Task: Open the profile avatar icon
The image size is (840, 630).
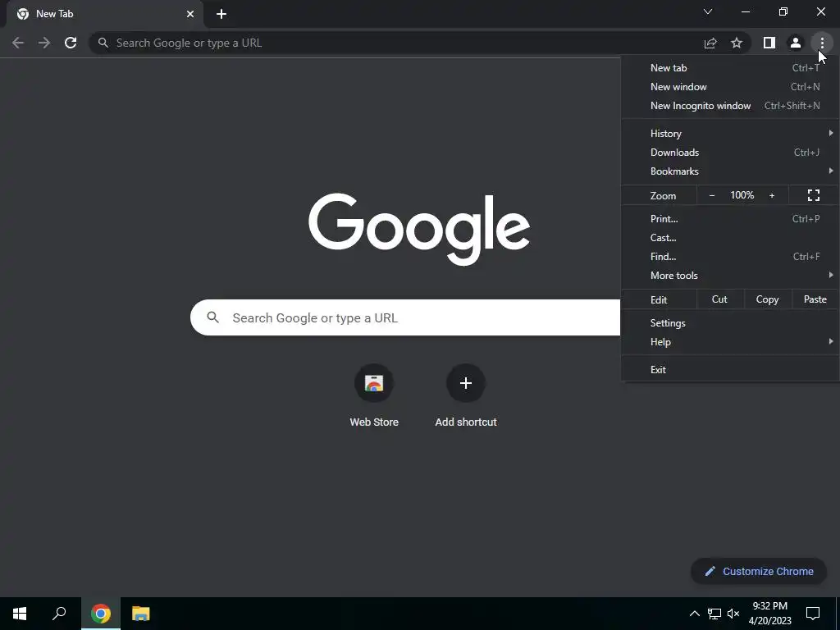Action: coord(796,43)
